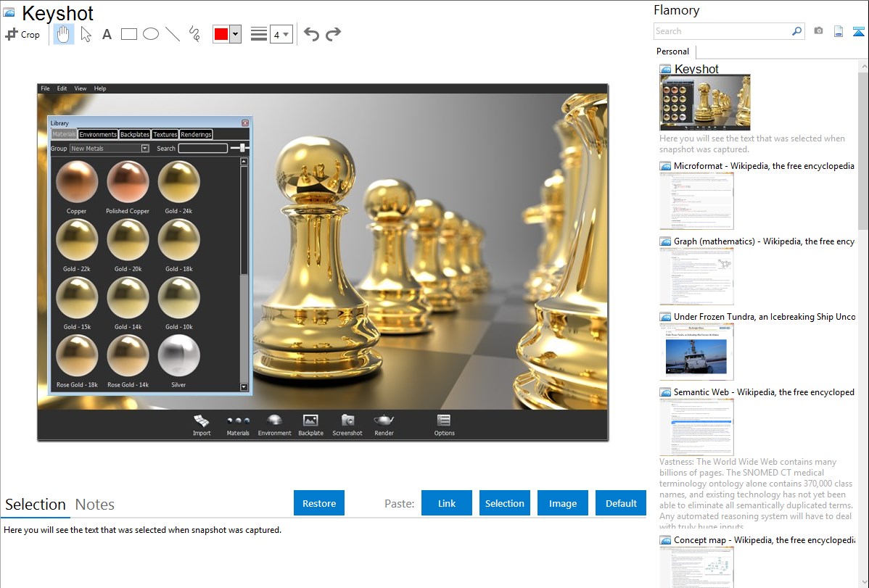Expand the line thickness dropdown showing 4
The image size is (869, 588).
[281, 34]
